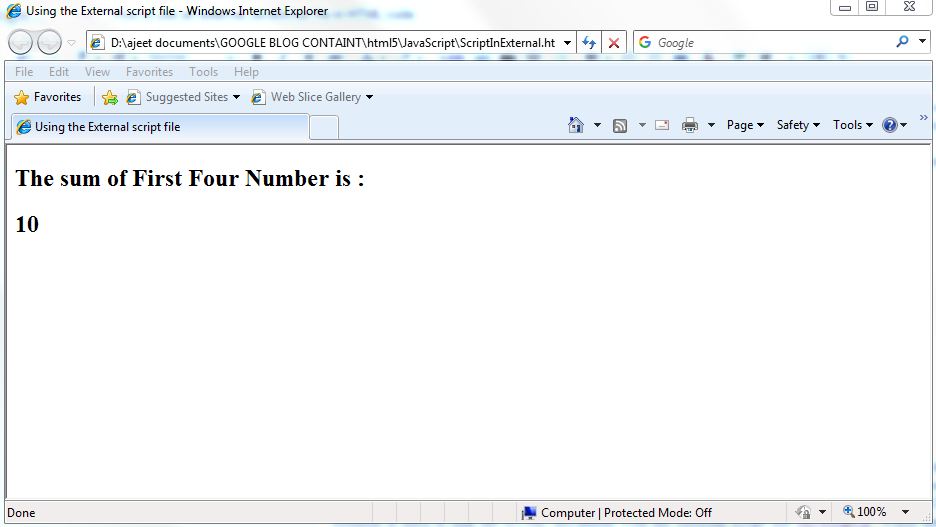This screenshot has width=936, height=527.
Task: Minimize the Internet Explorer window
Action: point(845,7)
